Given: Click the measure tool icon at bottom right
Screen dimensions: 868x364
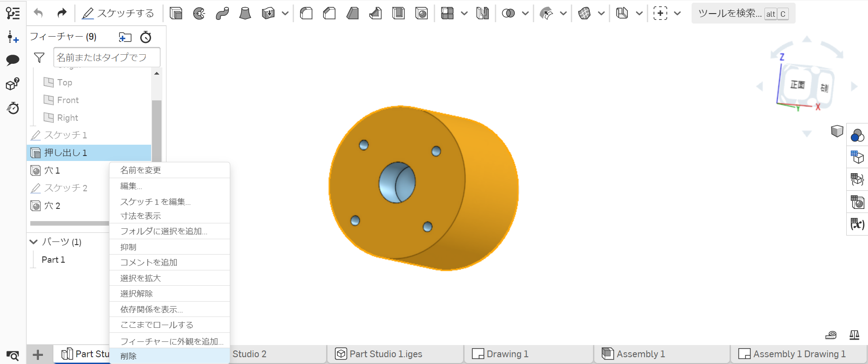Looking at the screenshot, I should [831, 335].
